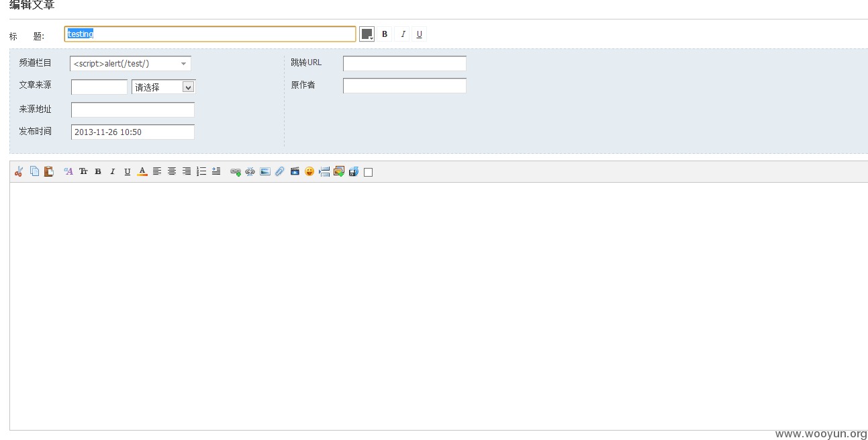This screenshot has height=440, width=868.
Task: Click the download remote images icon
Action: (x=339, y=171)
